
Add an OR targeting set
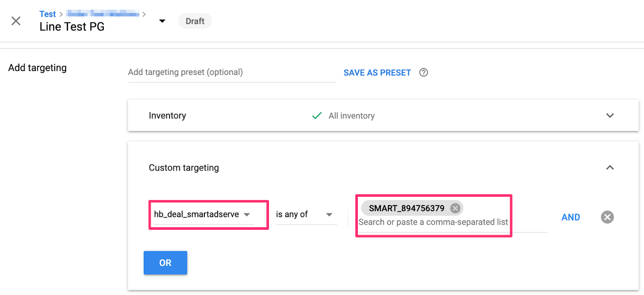point(165,263)
